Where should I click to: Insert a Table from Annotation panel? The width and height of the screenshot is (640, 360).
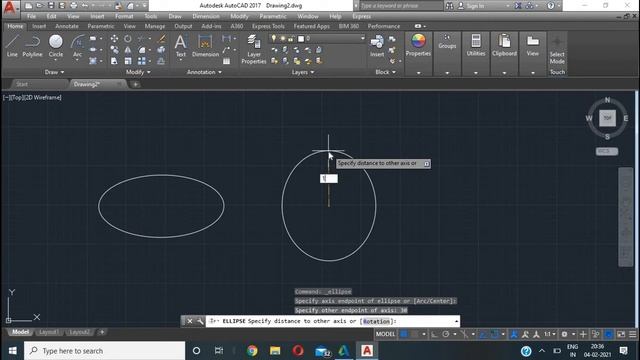click(227, 61)
